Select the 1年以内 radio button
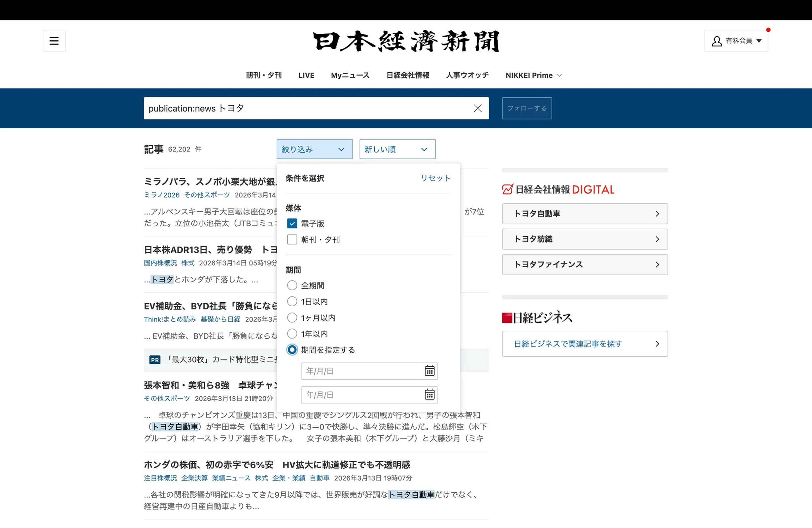This screenshot has width=812, height=528. pyautogui.click(x=292, y=334)
